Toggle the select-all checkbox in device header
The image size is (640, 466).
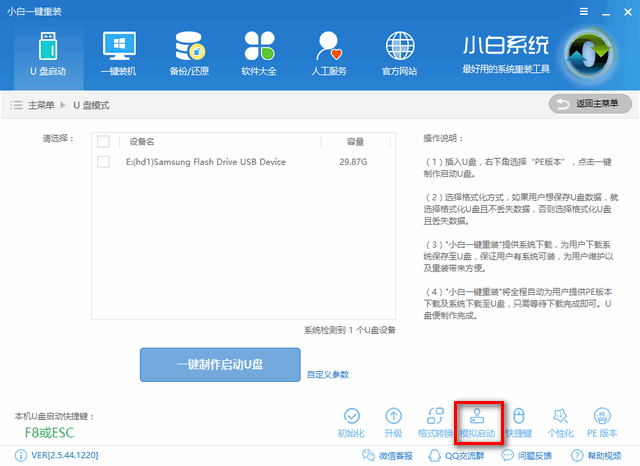pos(103,141)
